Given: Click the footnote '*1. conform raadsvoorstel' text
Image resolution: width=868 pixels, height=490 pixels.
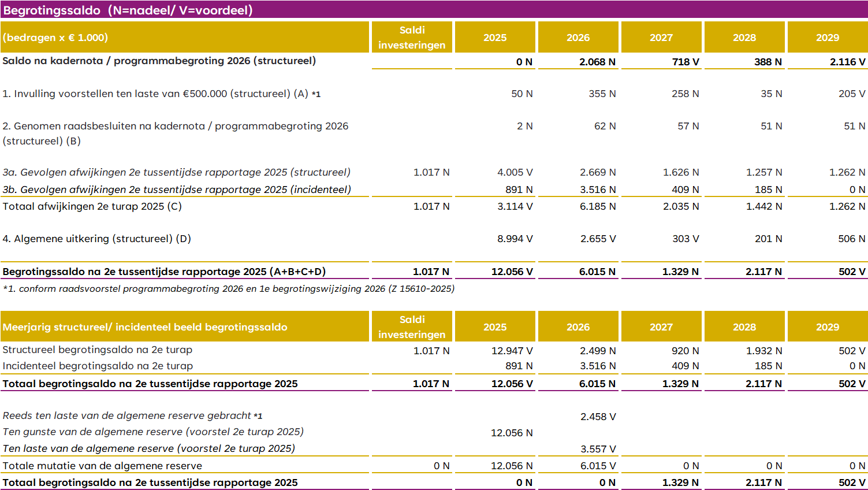Looking at the screenshot, I should click(229, 288).
